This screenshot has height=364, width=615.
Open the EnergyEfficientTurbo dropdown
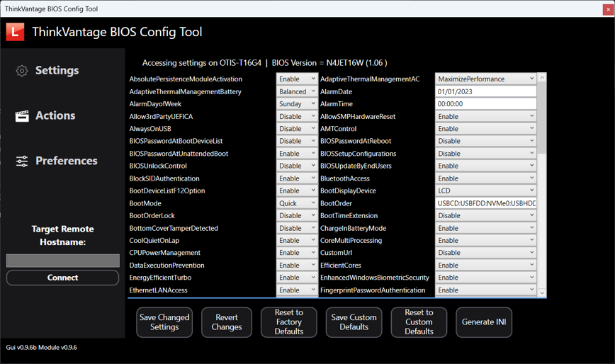(297, 278)
